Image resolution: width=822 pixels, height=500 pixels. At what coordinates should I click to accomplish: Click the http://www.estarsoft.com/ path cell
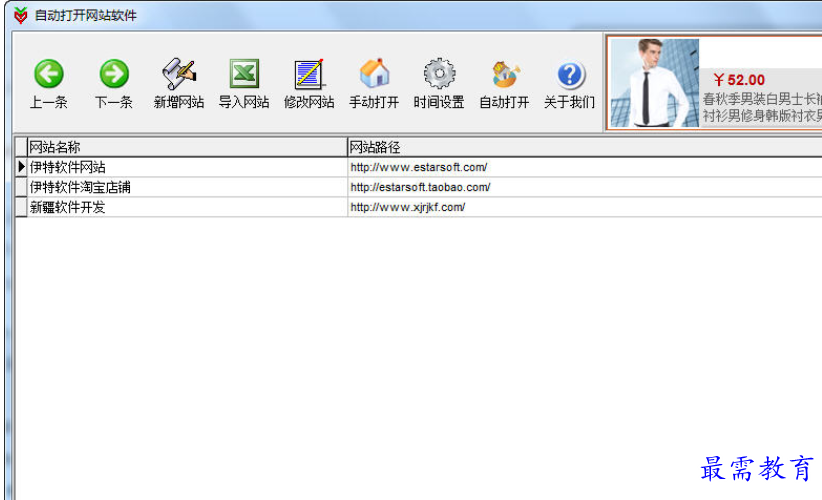[x=585, y=167]
